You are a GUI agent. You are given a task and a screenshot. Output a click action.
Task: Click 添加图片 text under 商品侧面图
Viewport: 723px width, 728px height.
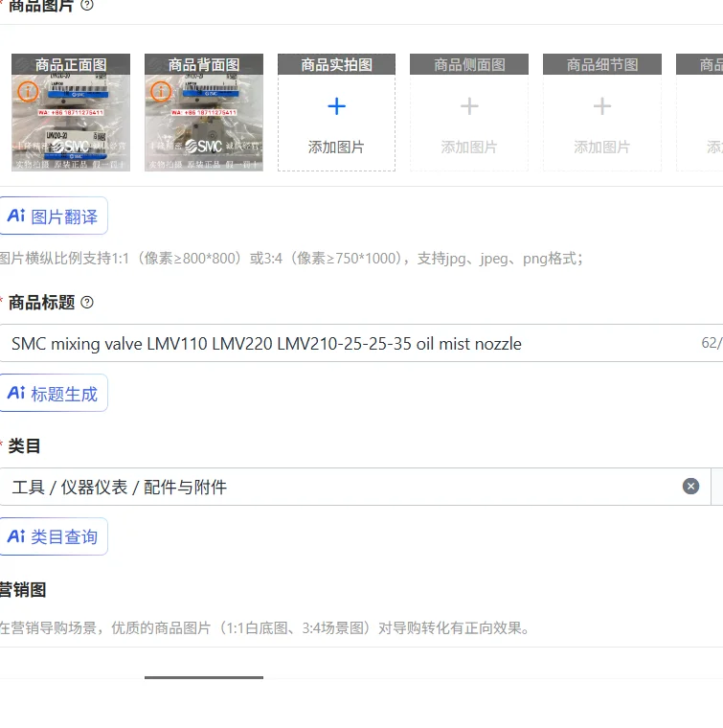[x=469, y=148]
